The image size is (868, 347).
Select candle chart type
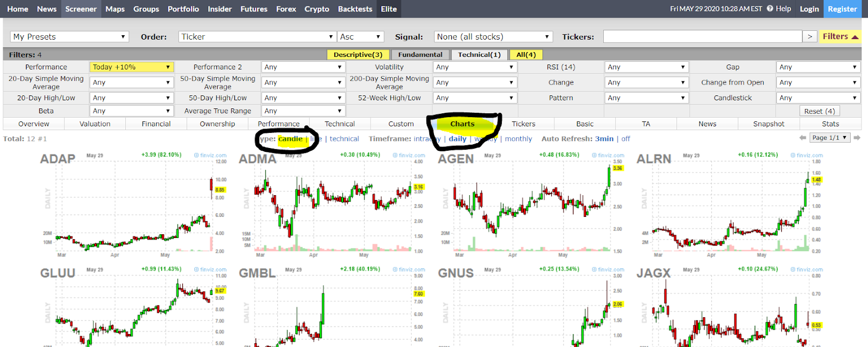pos(290,139)
